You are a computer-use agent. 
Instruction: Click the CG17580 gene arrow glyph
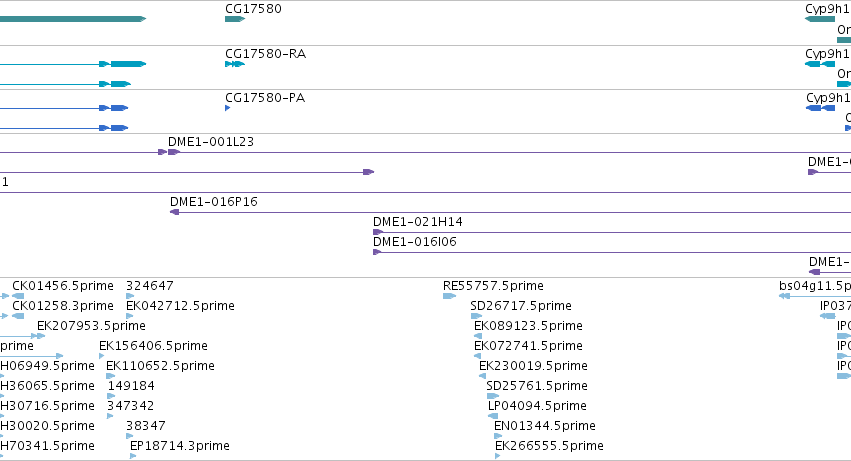235,19
